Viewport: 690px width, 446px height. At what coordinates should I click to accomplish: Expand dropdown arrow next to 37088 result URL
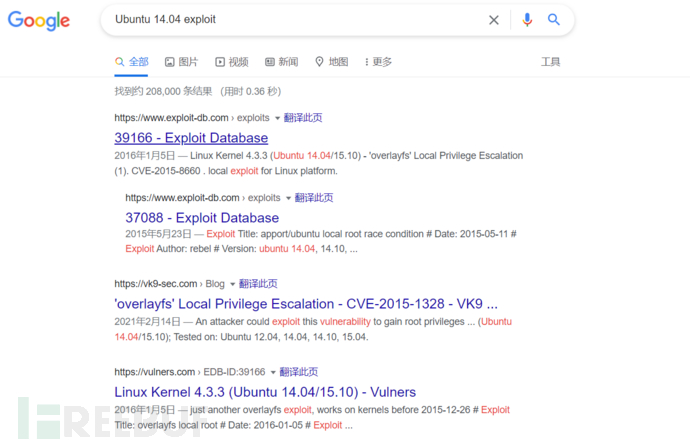coord(288,198)
